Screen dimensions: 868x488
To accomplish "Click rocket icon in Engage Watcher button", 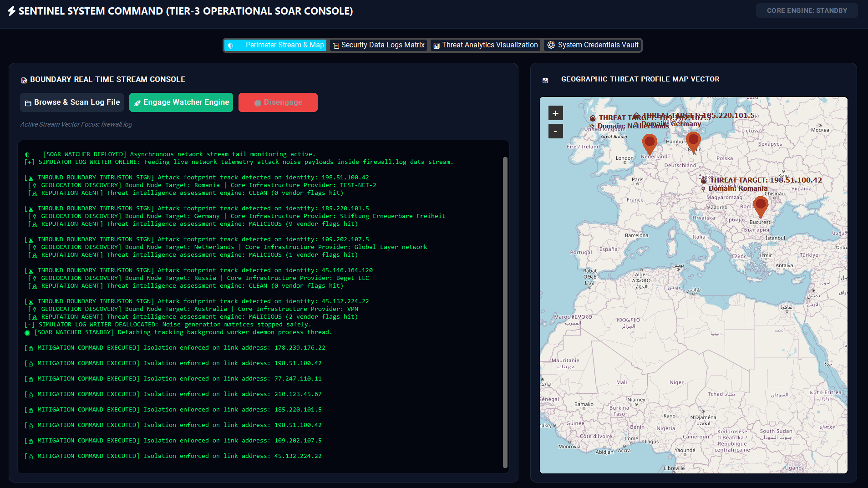I will point(137,103).
